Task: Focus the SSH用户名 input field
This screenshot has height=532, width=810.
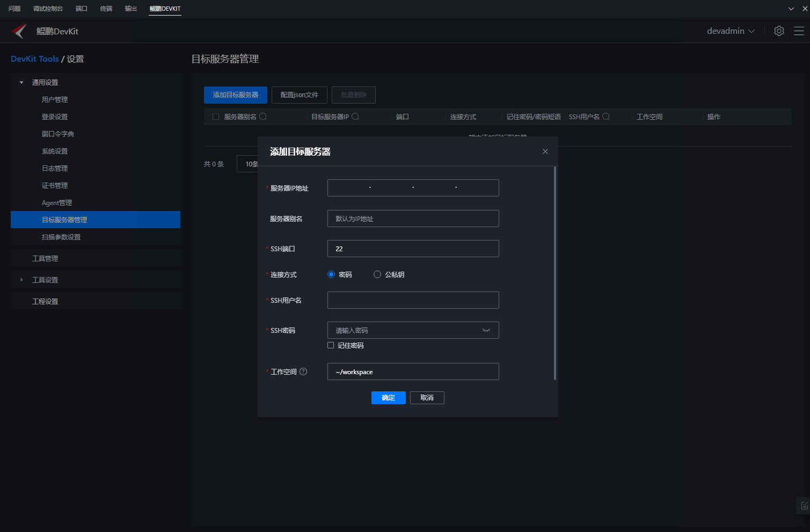Action: (413, 300)
